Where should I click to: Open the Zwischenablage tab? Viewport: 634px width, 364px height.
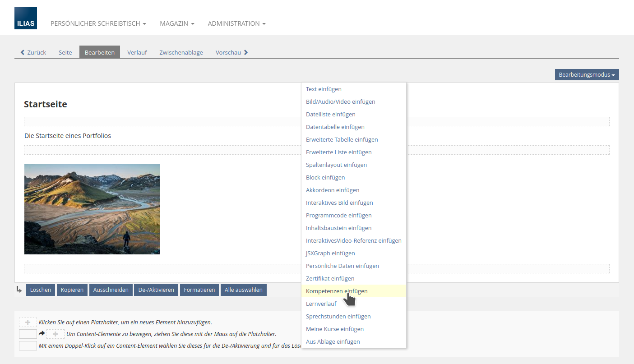pos(181,52)
